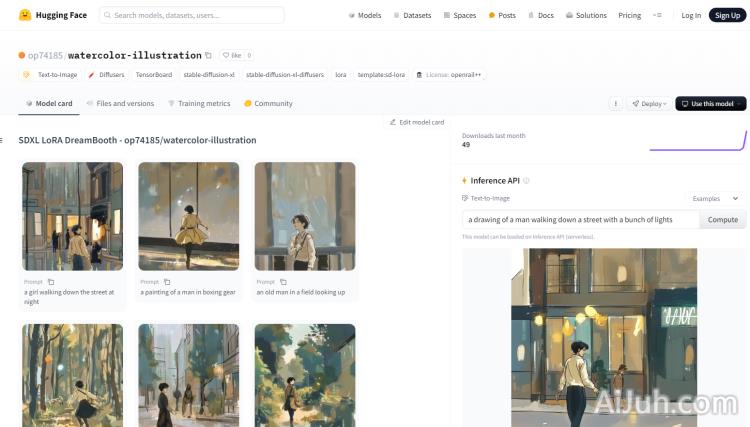750x427 pixels.
Task: Copy prompt of the first girl walking image
Action: click(x=51, y=282)
